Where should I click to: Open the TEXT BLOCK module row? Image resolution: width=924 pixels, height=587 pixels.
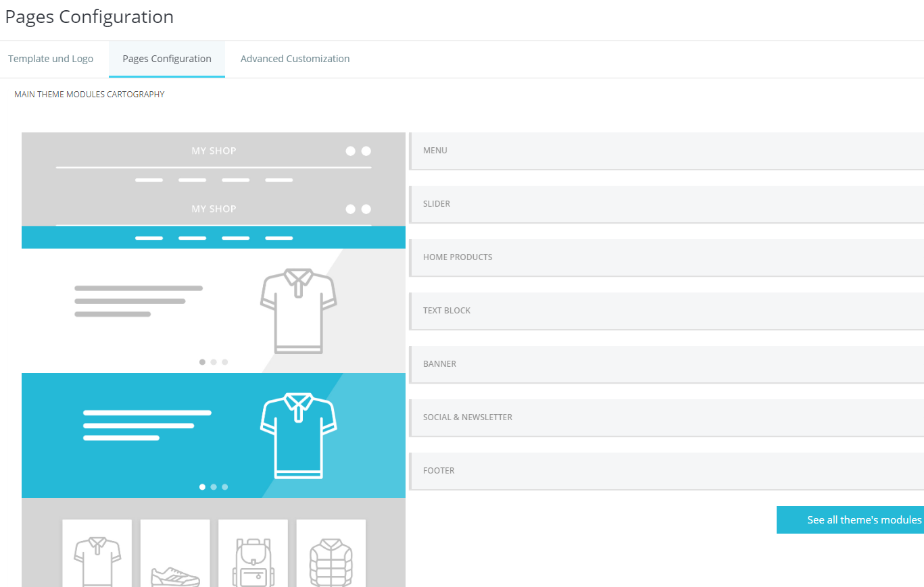pos(666,311)
